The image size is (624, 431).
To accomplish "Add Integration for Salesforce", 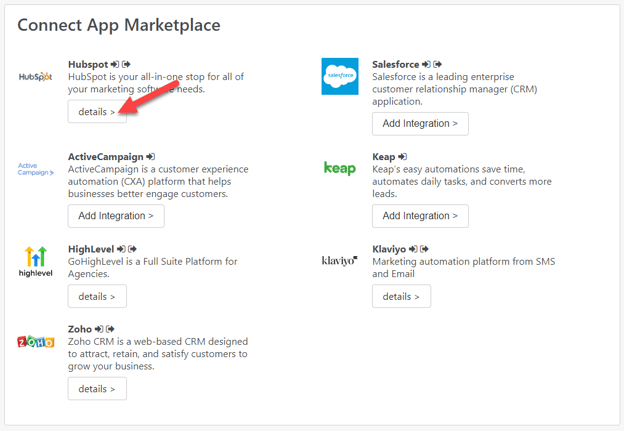I will click(x=420, y=124).
